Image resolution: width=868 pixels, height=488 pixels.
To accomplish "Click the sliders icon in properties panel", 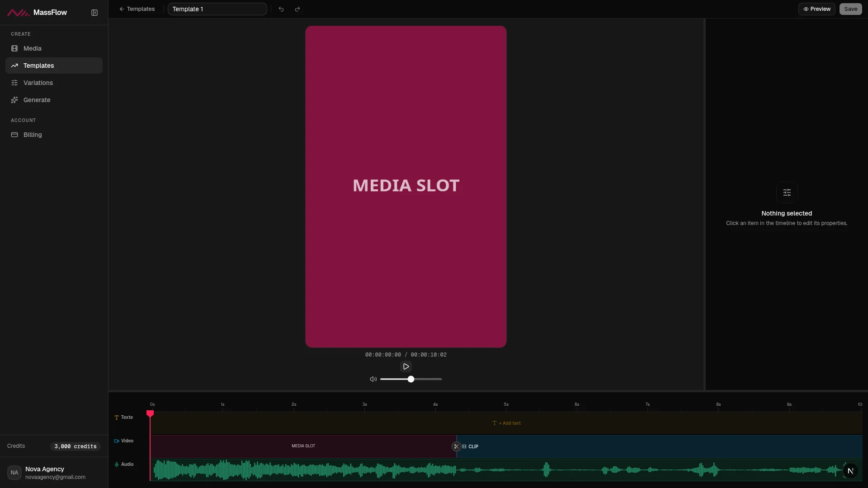I will tap(787, 192).
